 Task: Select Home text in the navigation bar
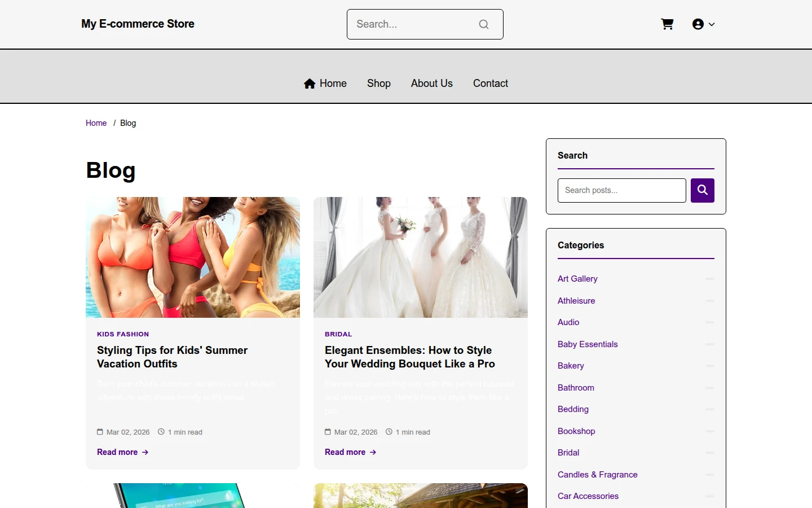[333, 84]
